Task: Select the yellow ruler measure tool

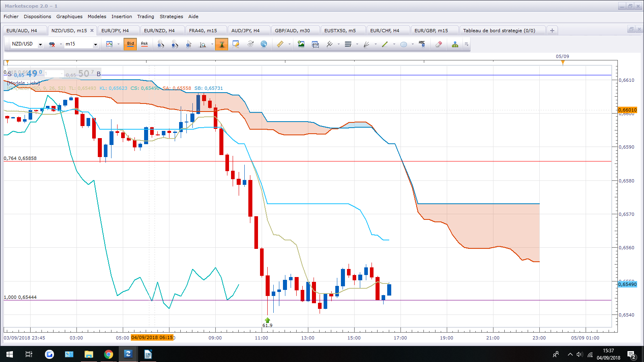Action: [x=280, y=44]
